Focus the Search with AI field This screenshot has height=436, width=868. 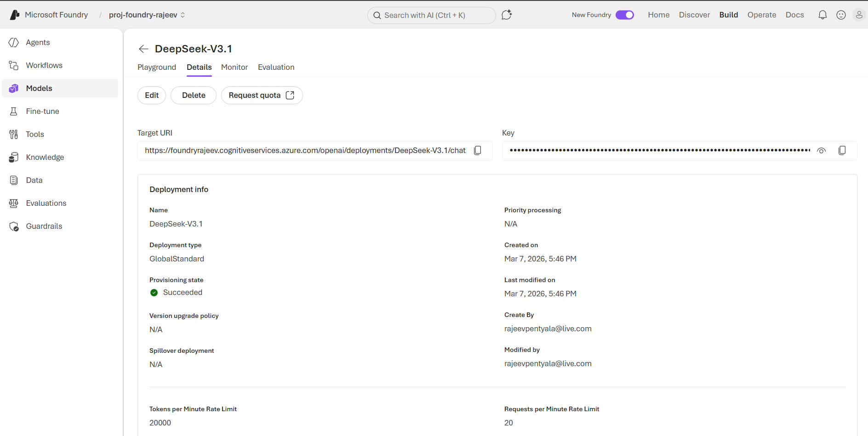[431, 15]
